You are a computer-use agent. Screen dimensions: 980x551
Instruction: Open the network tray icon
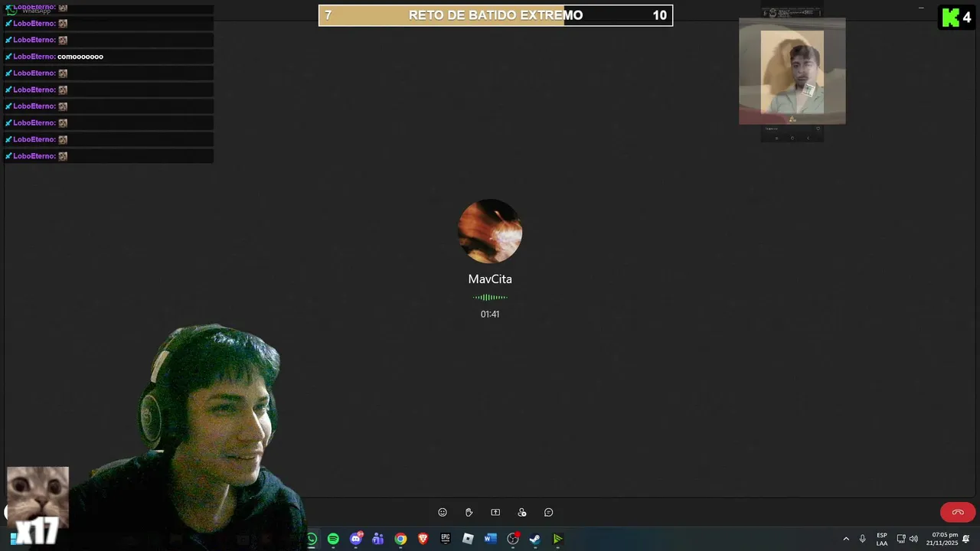[901, 539]
